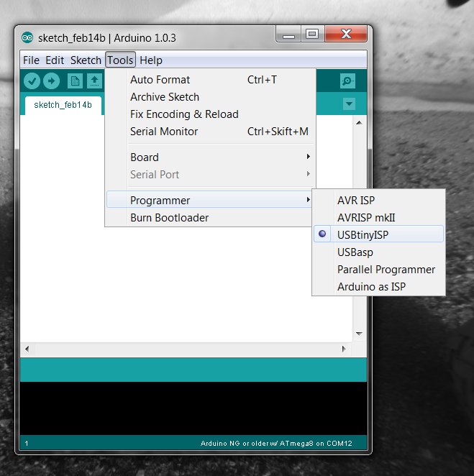Click the line number 1 in the status bar

click(27, 444)
